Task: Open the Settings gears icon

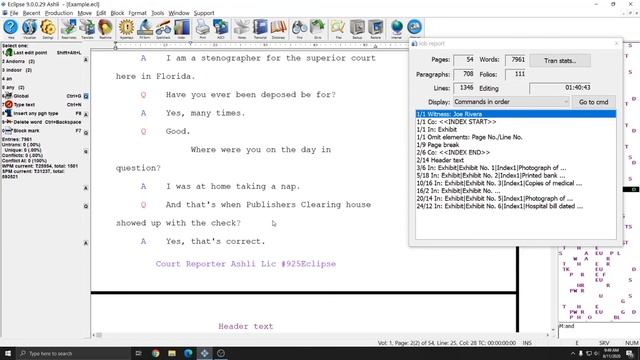Action: (x=48, y=29)
